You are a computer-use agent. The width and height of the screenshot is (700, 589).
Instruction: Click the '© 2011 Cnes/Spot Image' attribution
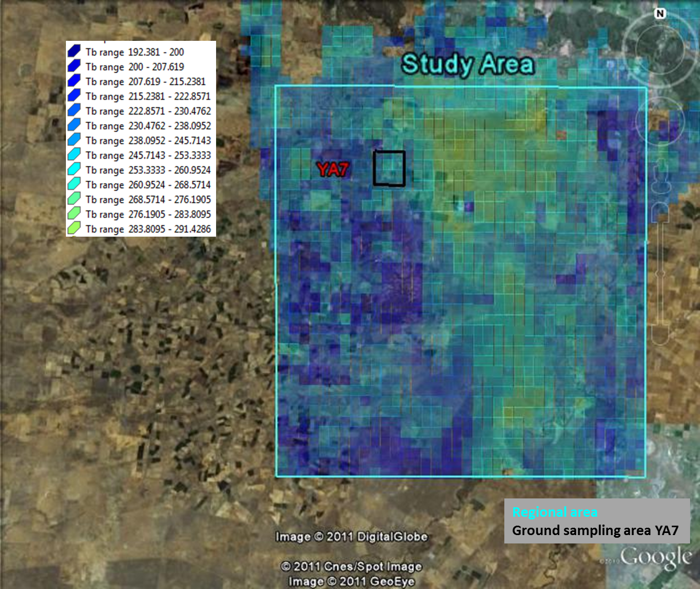(x=352, y=566)
